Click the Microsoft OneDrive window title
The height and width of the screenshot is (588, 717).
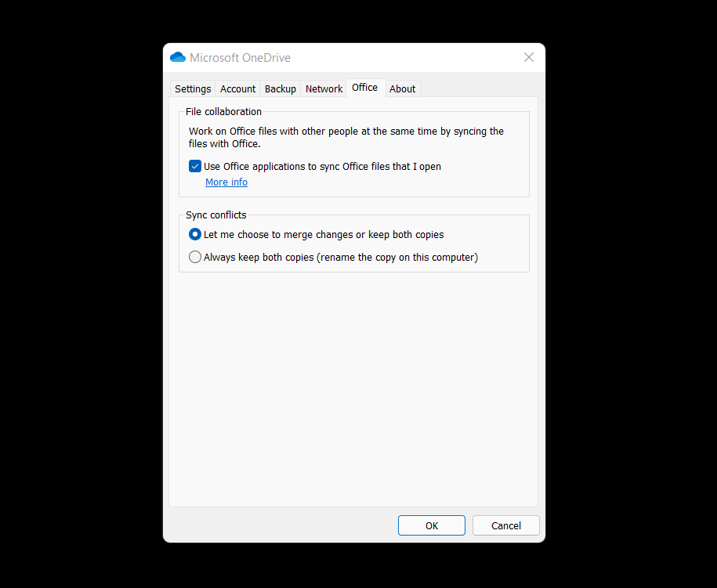[x=240, y=58]
